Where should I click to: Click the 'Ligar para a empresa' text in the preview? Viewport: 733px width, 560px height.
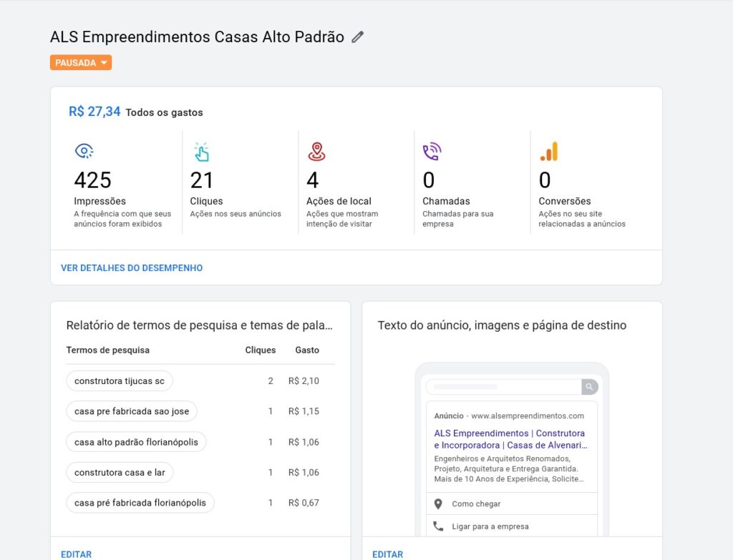pos(490,526)
